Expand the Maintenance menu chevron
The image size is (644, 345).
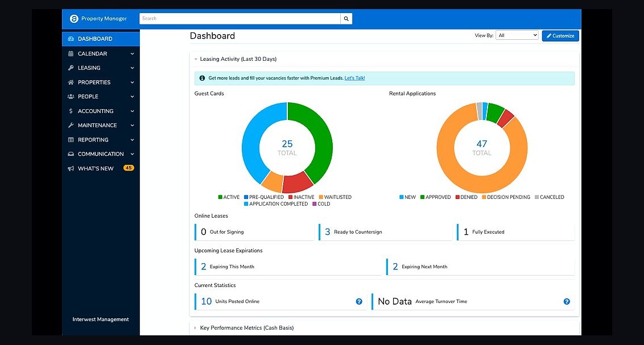tap(132, 126)
